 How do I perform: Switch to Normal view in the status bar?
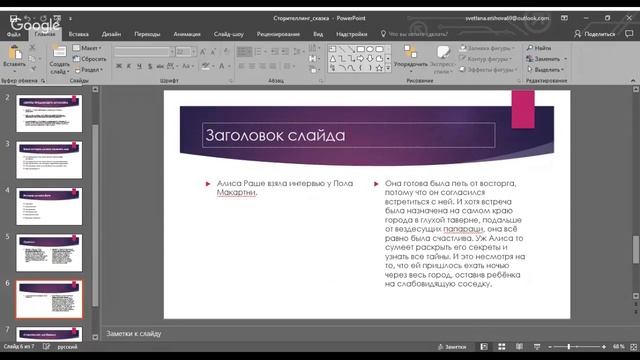click(484, 347)
